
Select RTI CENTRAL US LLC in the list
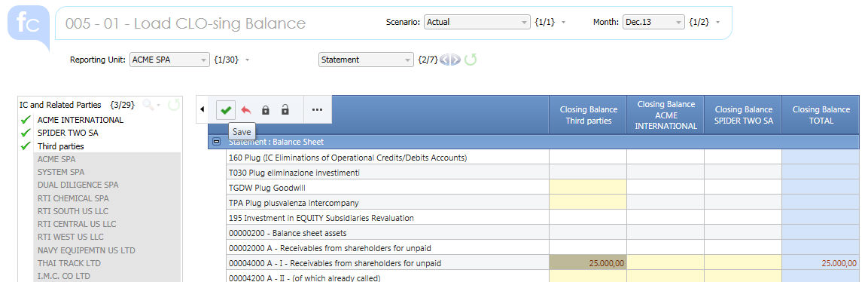(77, 224)
